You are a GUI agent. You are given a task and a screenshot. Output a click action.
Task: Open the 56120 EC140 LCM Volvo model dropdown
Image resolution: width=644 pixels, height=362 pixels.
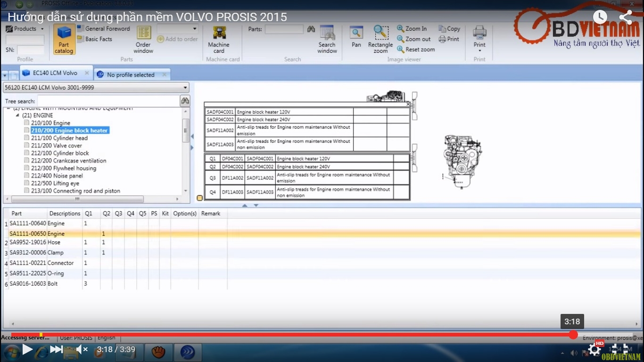tap(96, 88)
